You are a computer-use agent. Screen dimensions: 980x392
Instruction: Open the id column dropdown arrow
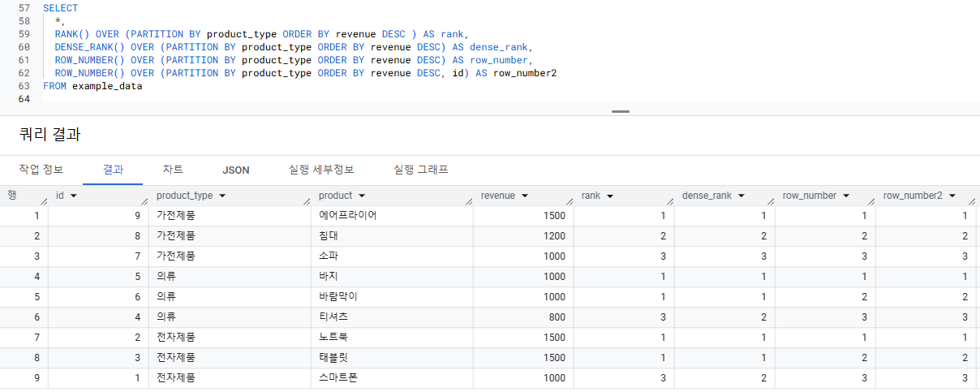[73, 196]
